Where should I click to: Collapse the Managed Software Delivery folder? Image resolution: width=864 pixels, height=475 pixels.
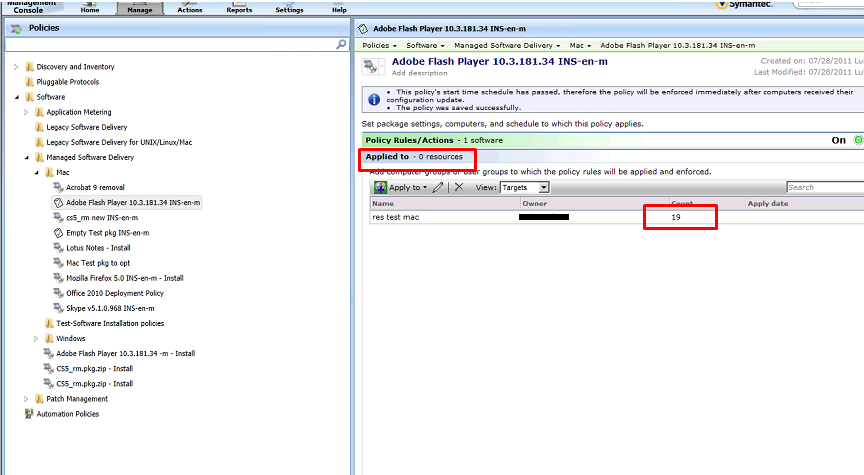point(26,158)
